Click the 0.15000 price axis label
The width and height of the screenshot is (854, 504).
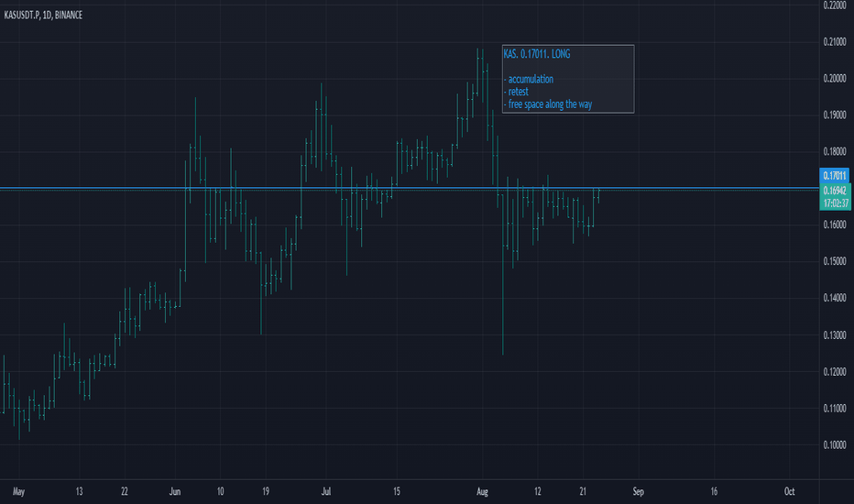[x=835, y=261]
